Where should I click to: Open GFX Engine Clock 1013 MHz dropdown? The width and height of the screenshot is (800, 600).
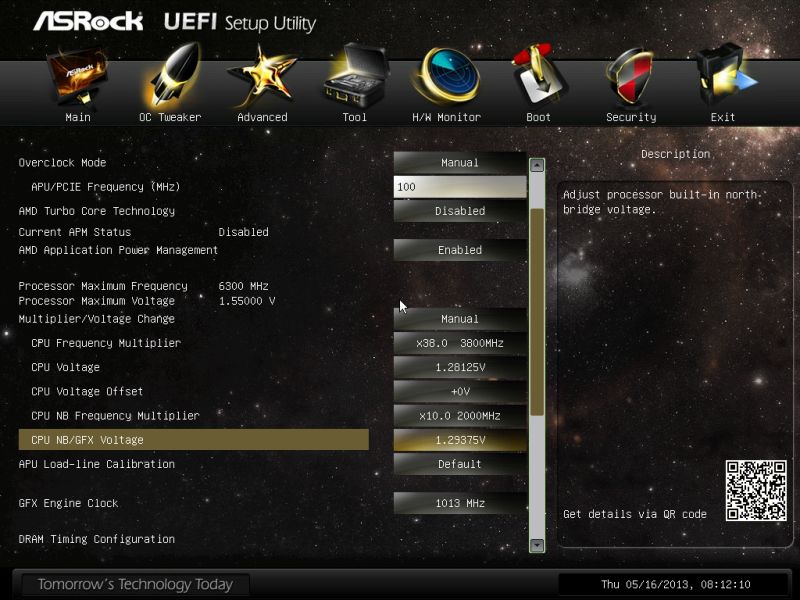coord(460,504)
